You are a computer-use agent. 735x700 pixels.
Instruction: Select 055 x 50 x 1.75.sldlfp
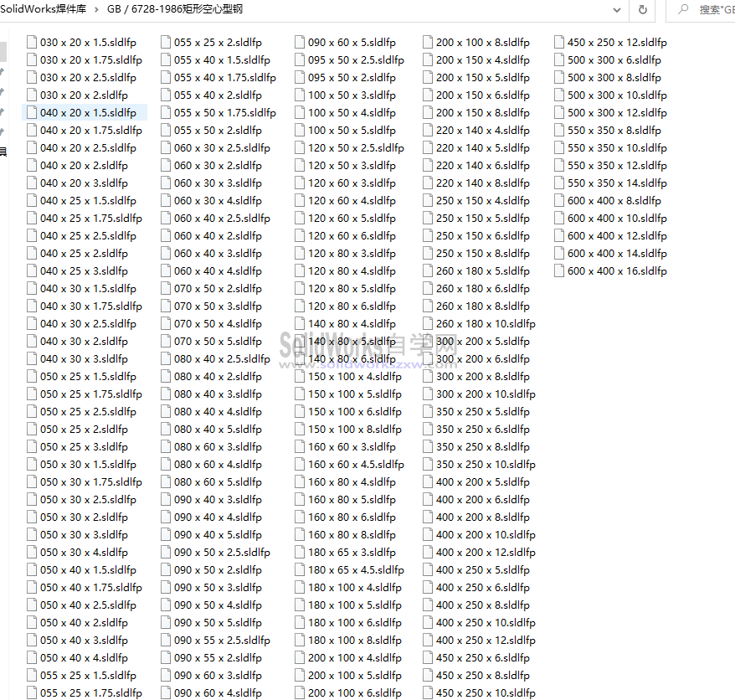(218, 112)
